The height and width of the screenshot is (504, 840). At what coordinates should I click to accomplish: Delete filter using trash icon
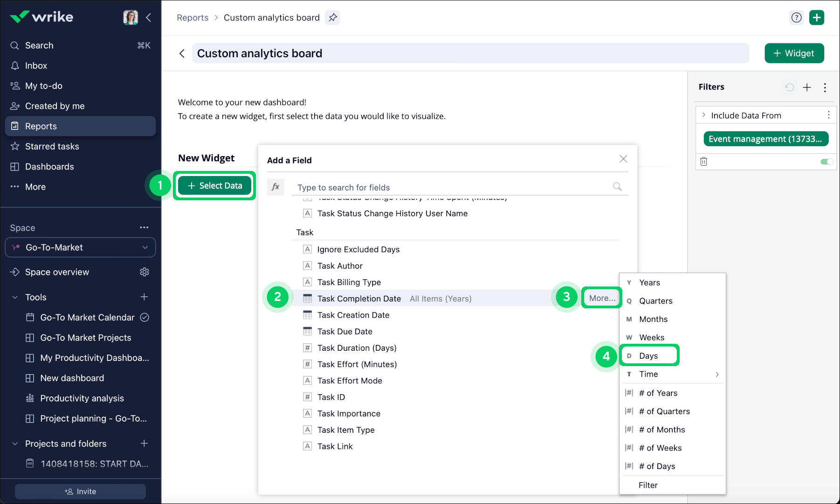[704, 162]
